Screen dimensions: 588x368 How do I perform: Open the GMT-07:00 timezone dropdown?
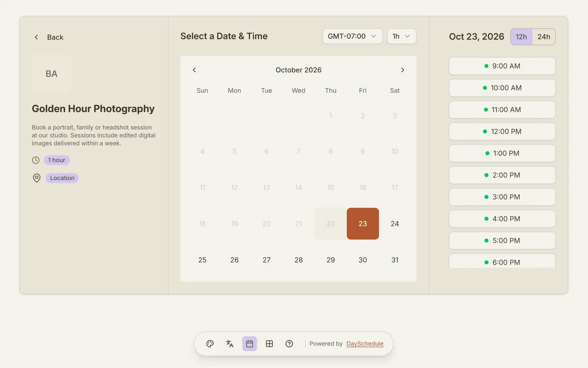pyautogui.click(x=352, y=36)
